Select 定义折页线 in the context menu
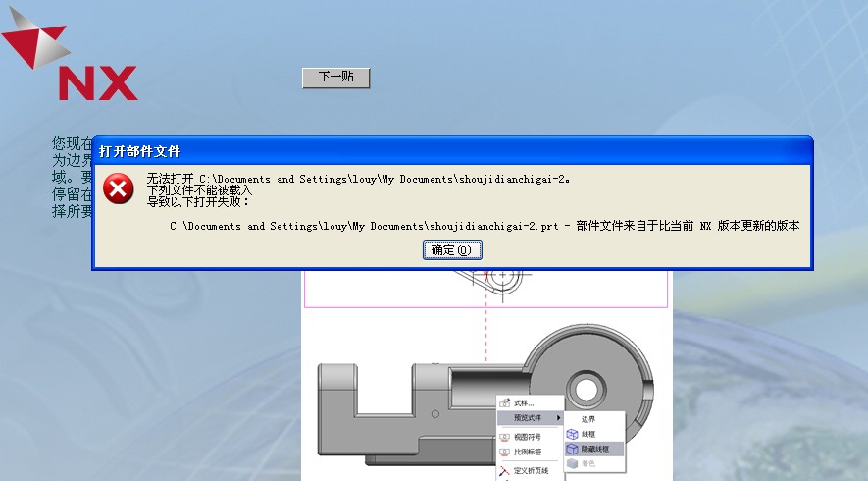This screenshot has width=868, height=481. [530, 470]
